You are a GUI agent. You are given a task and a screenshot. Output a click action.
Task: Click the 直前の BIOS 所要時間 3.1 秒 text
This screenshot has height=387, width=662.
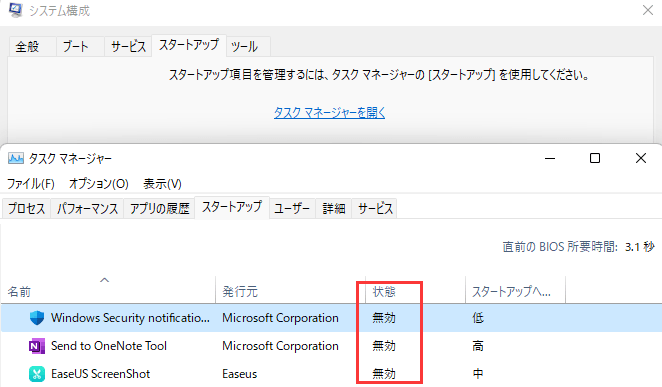[x=578, y=246]
